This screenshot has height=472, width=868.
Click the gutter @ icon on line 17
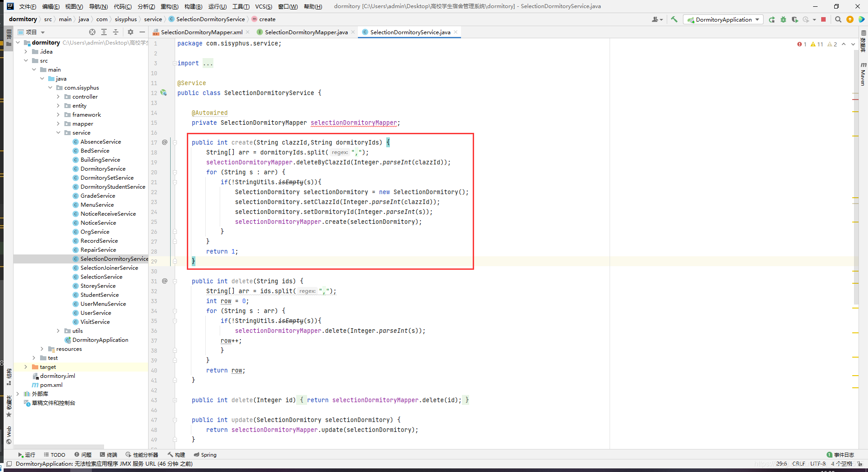[x=164, y=142]
